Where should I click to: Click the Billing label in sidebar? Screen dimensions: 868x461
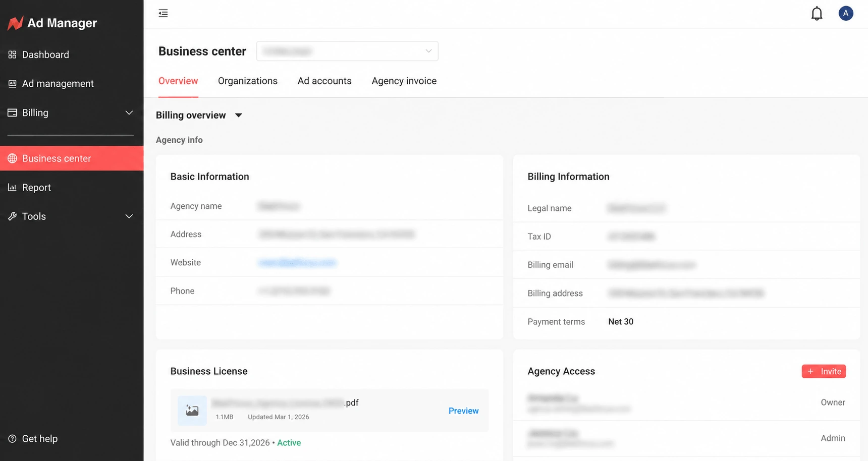pyautogui.click(x=35, y=112)
